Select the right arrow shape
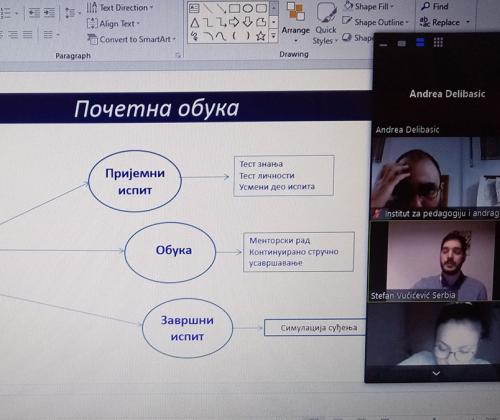Screen dimensions: 500x420 (x=234, y=22)
